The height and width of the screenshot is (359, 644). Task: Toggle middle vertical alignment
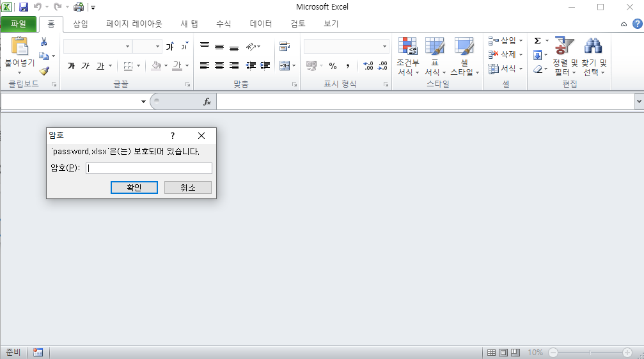tap(219, 47)
